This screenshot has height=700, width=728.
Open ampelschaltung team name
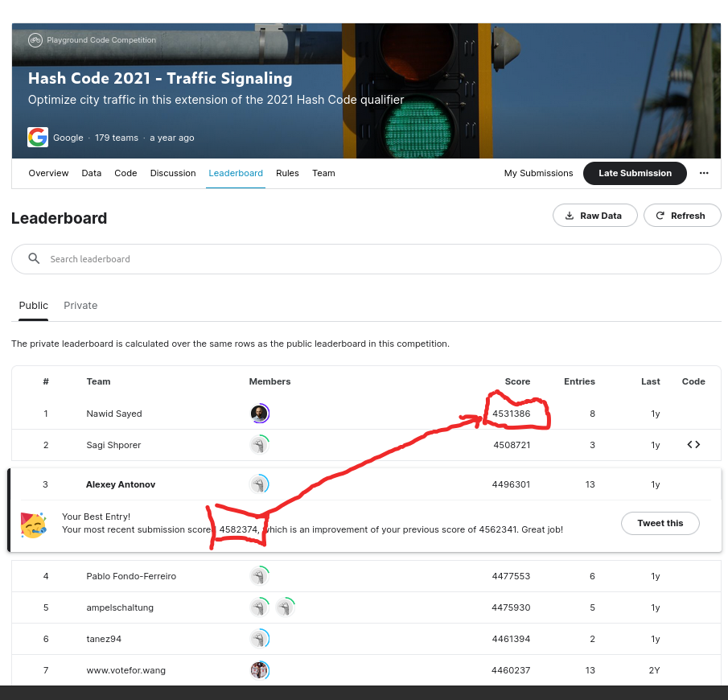[120, 607]
